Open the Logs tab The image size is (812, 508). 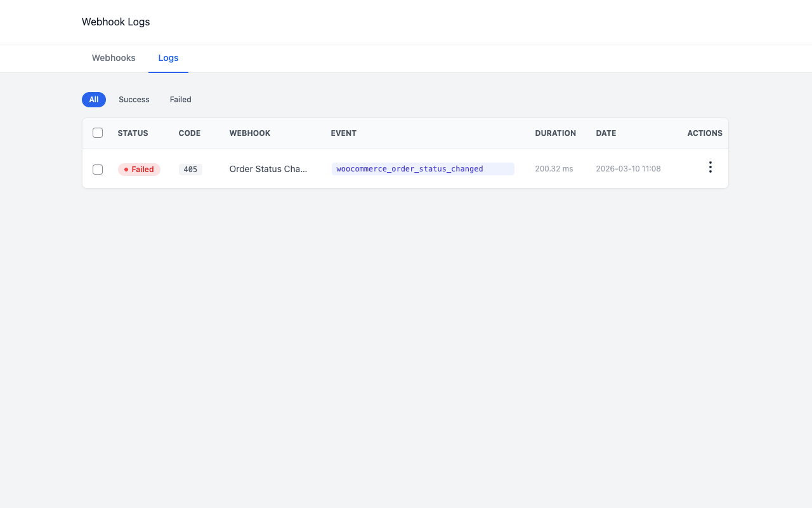click(x=169, y=58)
